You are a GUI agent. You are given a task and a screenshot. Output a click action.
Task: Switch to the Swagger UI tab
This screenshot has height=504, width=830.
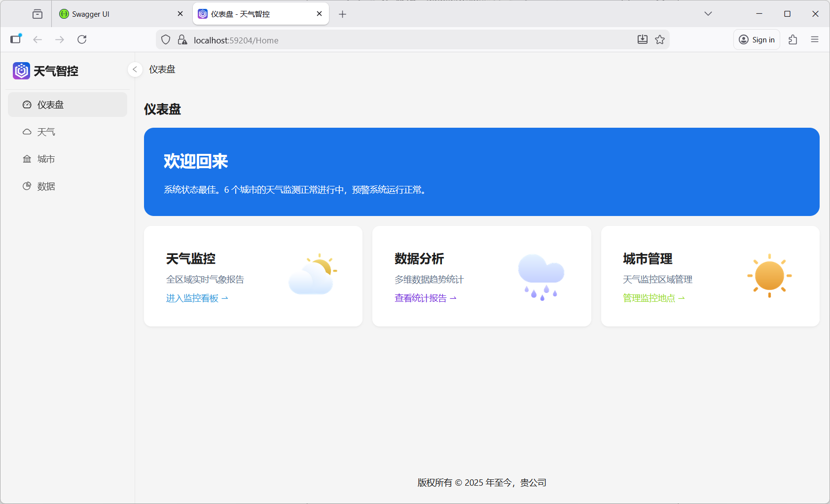(x=91, y=14)
